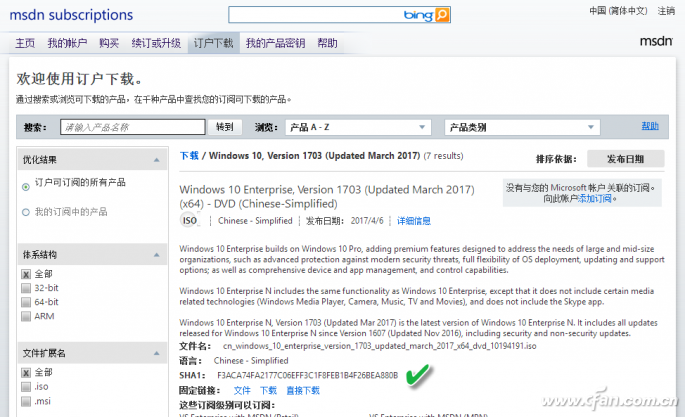Image resolution: width=685 pixels, height=417 pixels.
Task: Click the 注销 sign-out link
Action: click(x=667, y=11)
